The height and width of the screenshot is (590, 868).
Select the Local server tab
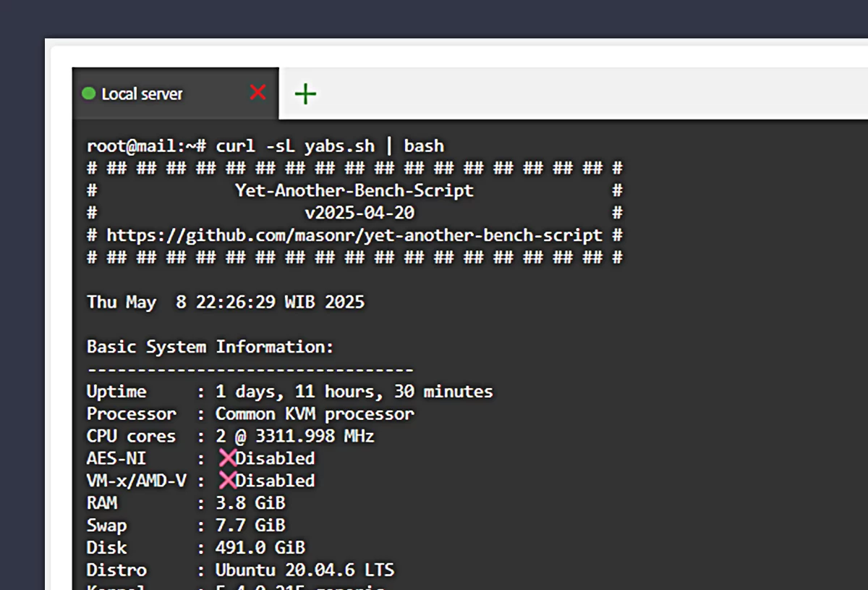click(x=142, y=94)
